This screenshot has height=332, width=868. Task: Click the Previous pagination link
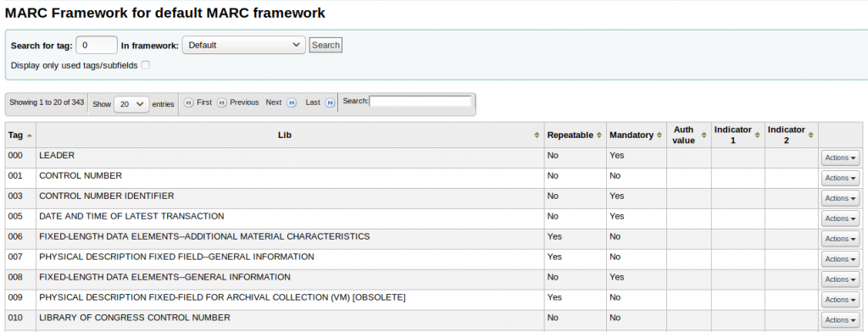coord(244,102)
